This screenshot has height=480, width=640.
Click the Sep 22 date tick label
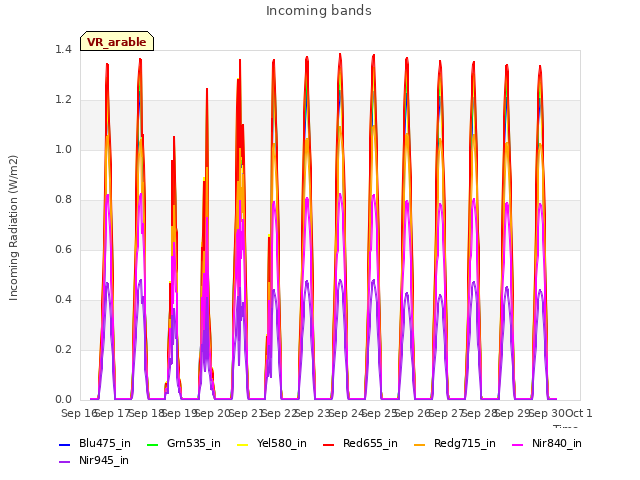[279, 413]
